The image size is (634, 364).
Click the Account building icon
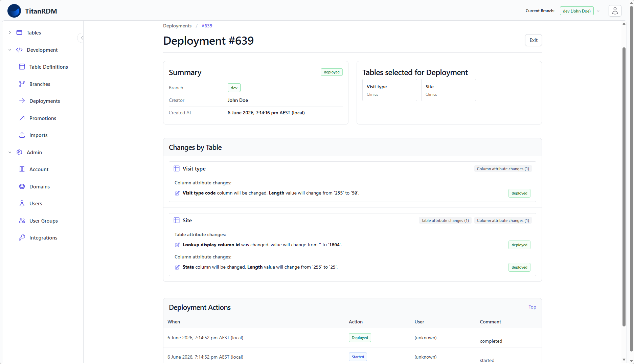(22, 169)
